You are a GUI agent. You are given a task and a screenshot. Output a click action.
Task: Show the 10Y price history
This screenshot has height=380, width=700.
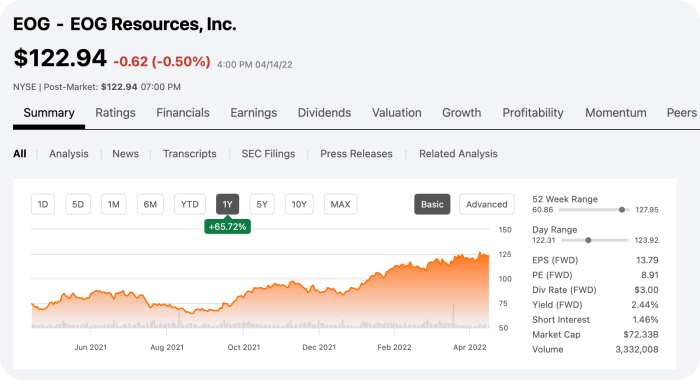299,205
